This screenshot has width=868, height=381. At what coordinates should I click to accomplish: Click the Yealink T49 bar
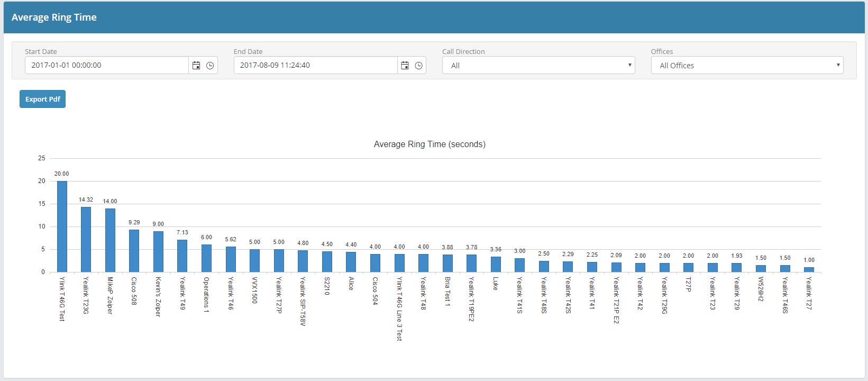point(182,256)
